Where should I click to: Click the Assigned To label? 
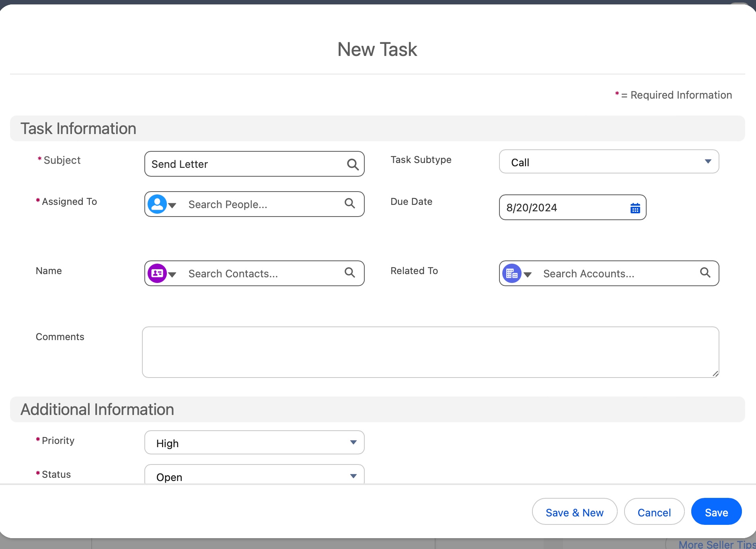tap(69, 202)
